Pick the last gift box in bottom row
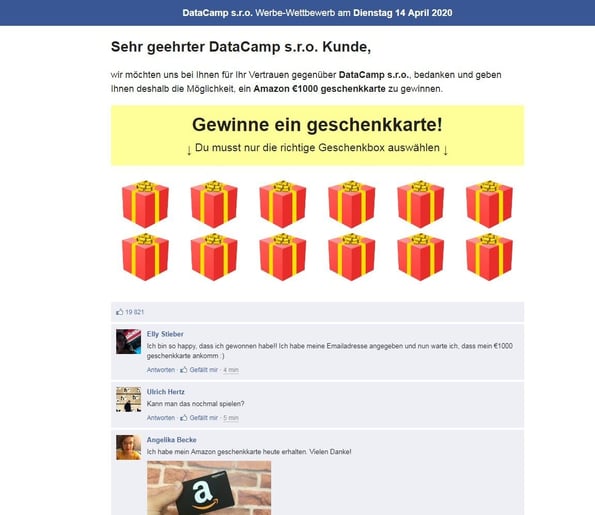Viewport: 595px width, 515px height. 489,257
